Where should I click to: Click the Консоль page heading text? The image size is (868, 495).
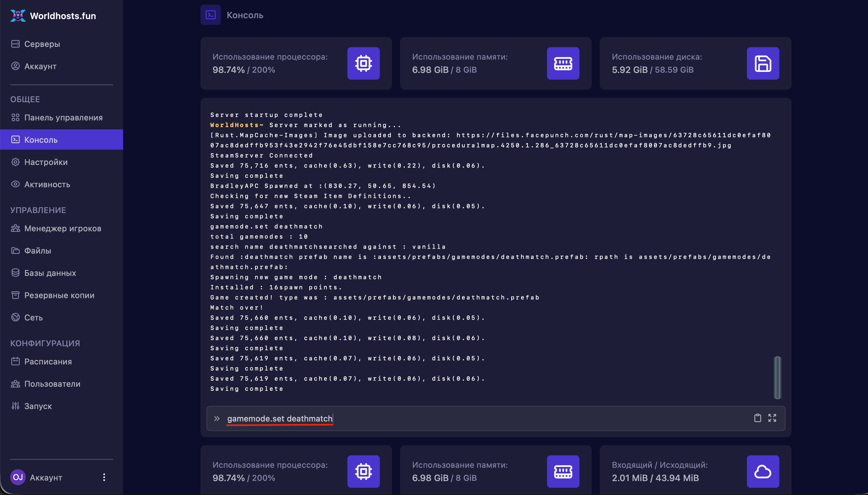pyautogui.click(x=245, y=15)
